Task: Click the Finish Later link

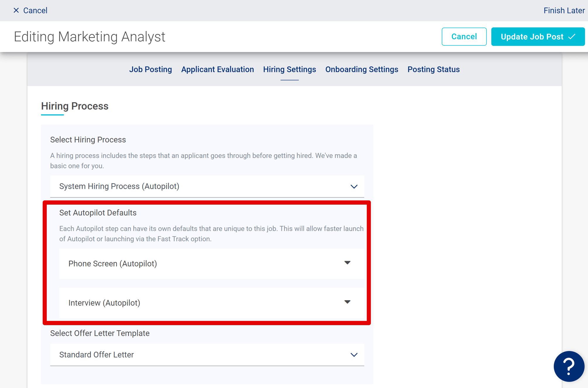Action: 564,10
